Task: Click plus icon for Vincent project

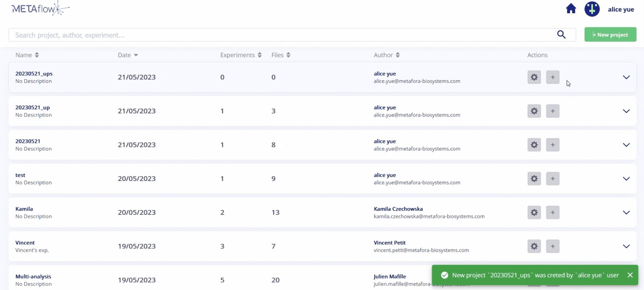Action: [x=553, y=246]
